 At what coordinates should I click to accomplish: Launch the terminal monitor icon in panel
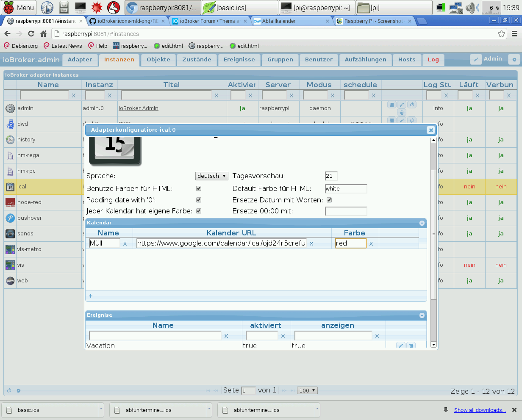pyautogui.click(x=81, y=8)
